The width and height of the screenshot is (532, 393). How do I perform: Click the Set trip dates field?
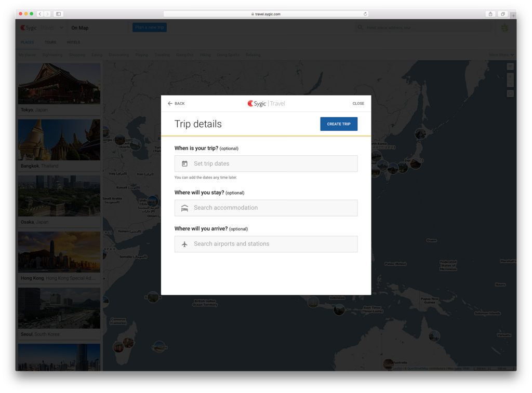pyautogui.click(x=266, y=164)
